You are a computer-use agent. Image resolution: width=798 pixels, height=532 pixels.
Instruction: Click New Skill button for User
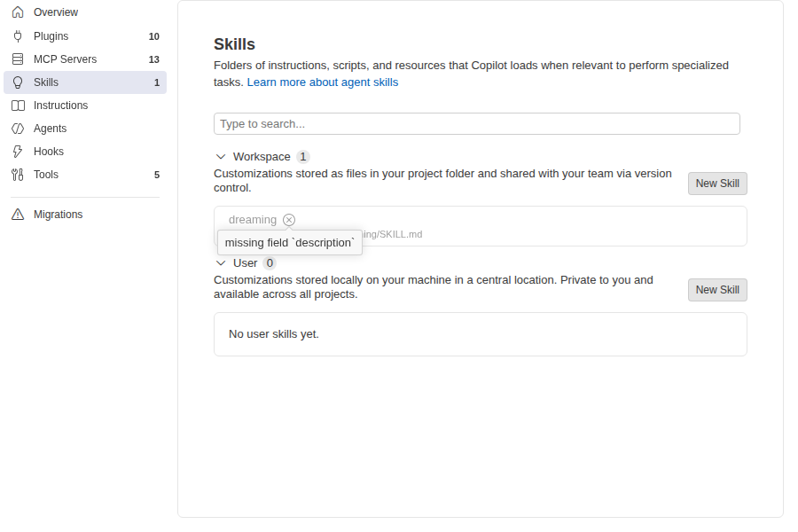point(717,290)
